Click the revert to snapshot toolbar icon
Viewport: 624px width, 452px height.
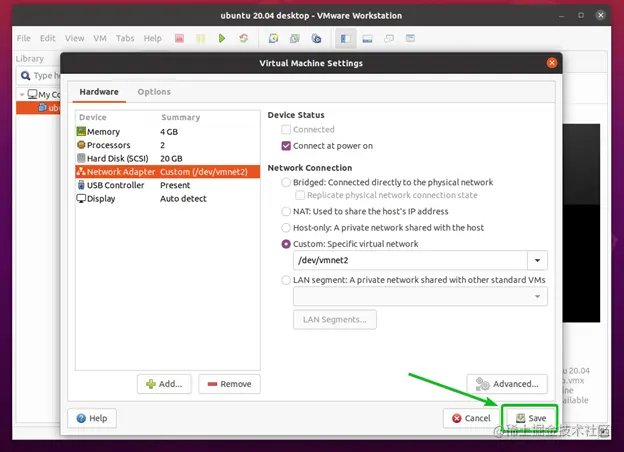pos(295,38)
